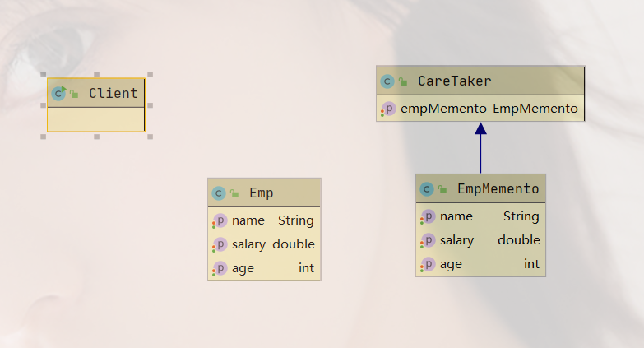Click the Emp class icon
The image size is (644, 348).
pyautogui.click(x=219, y=193)
